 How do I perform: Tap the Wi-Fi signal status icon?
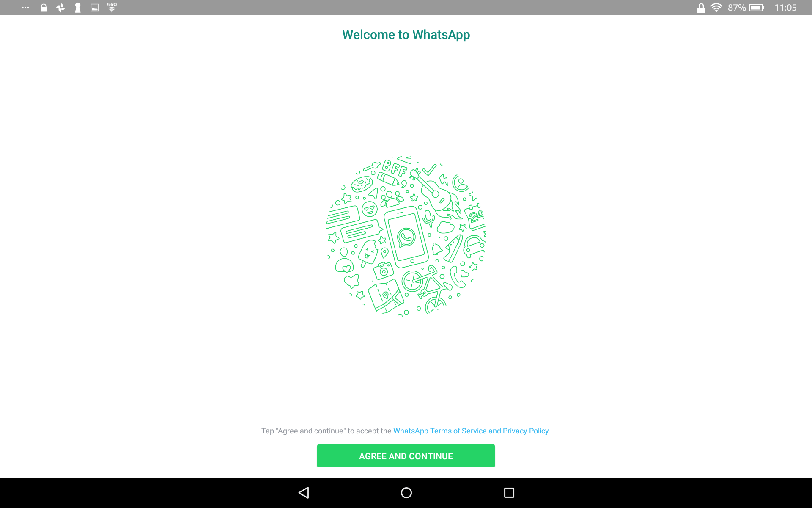(716, 8)
